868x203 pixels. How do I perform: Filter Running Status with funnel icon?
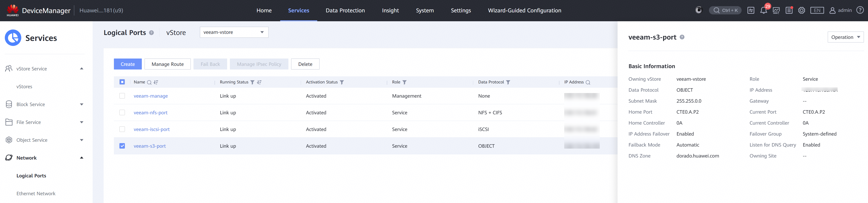click(252, 83)
